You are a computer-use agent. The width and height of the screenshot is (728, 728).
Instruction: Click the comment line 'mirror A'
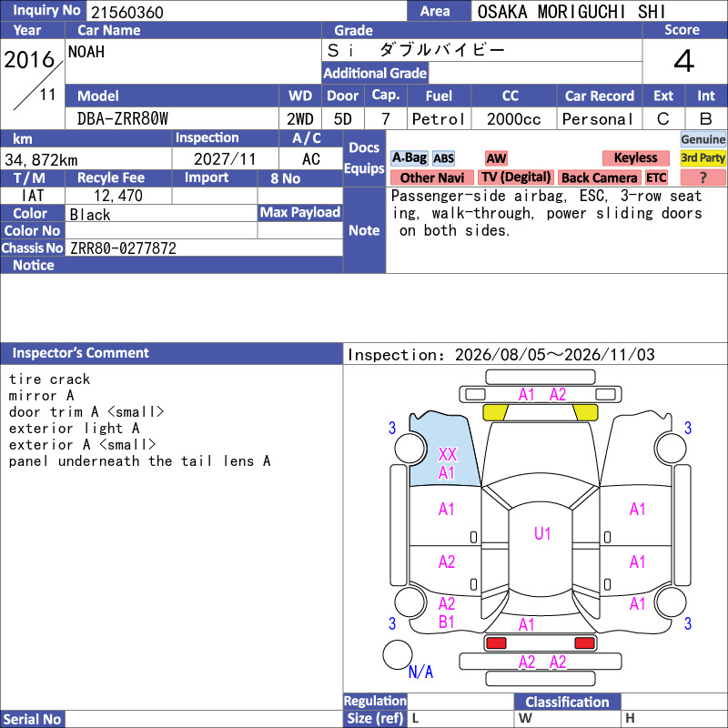(x=41, y=396)
